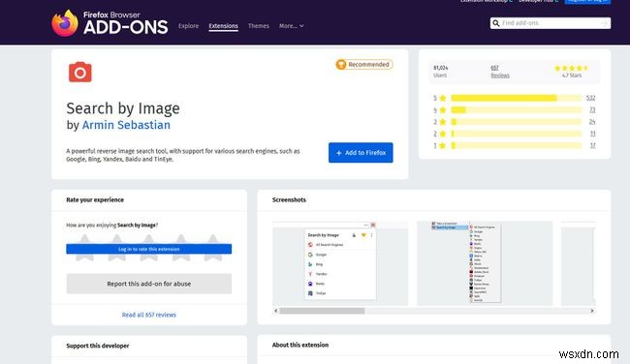Click the 17 one-star review count

[x=592, y=145]
